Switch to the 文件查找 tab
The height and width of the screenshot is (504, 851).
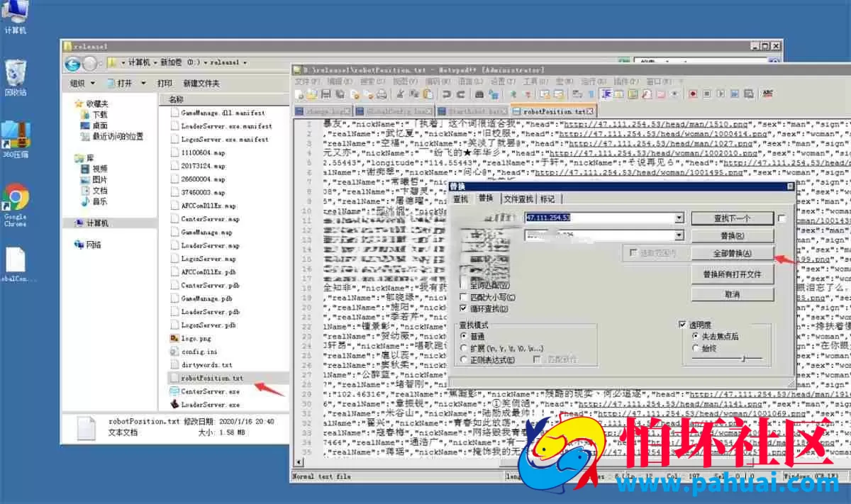519,198
